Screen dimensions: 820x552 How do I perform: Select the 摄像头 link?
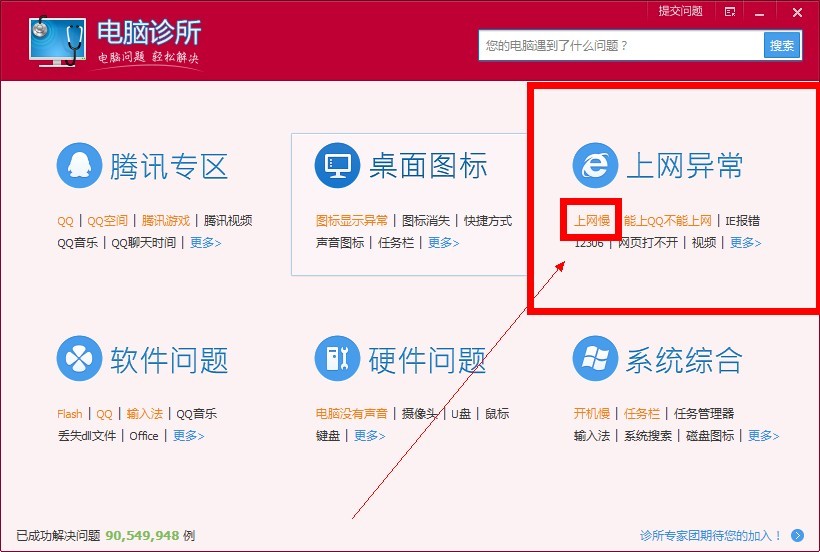pos(420,414)
